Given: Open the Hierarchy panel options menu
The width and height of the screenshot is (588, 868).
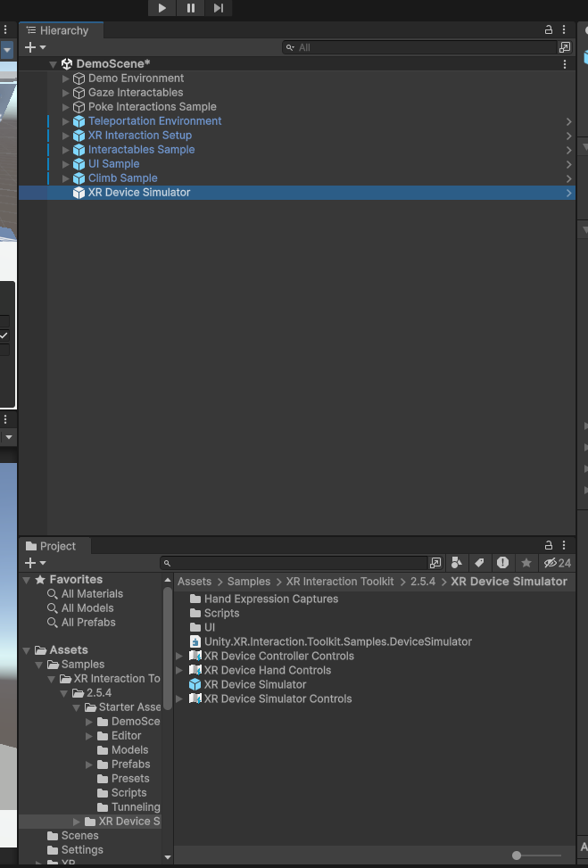Looking at the screenshot, I should pyautogui.click(x=564, y=30).
